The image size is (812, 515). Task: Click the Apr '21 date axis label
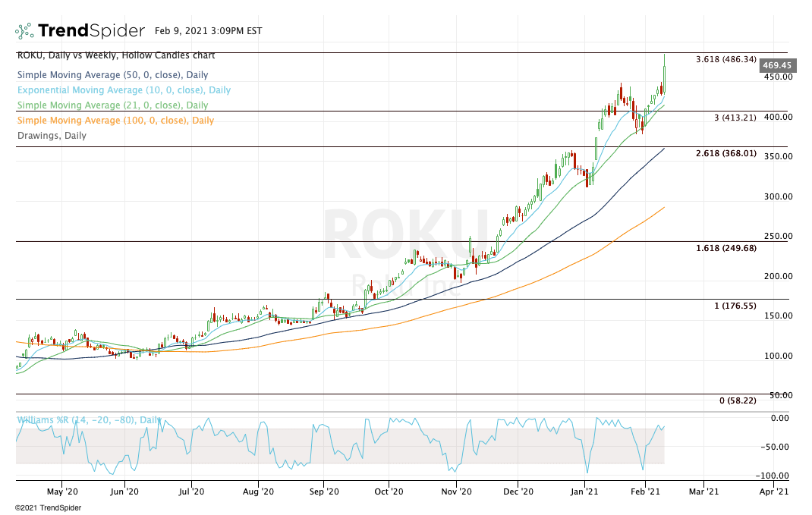pos(774,491)
